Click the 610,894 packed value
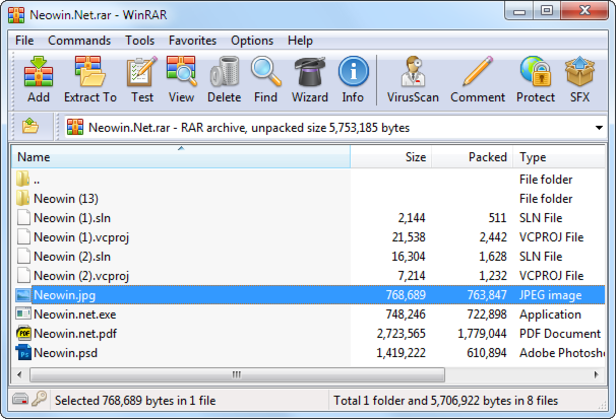Screen dimensions: 616x419 487,353
